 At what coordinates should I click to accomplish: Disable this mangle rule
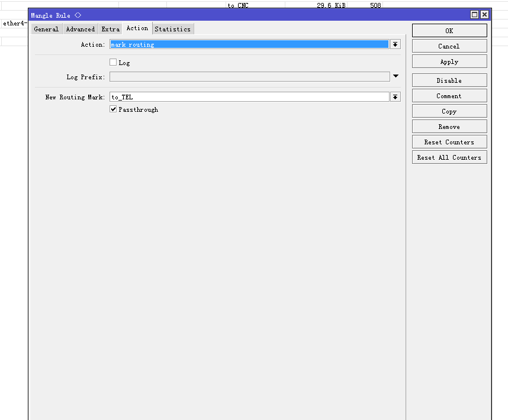[449, 80]
